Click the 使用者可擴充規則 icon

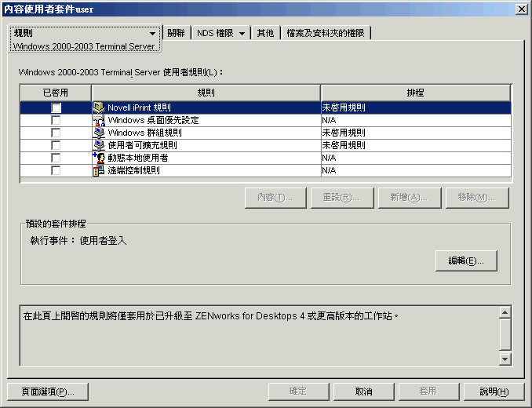click(x=99, y=145)
